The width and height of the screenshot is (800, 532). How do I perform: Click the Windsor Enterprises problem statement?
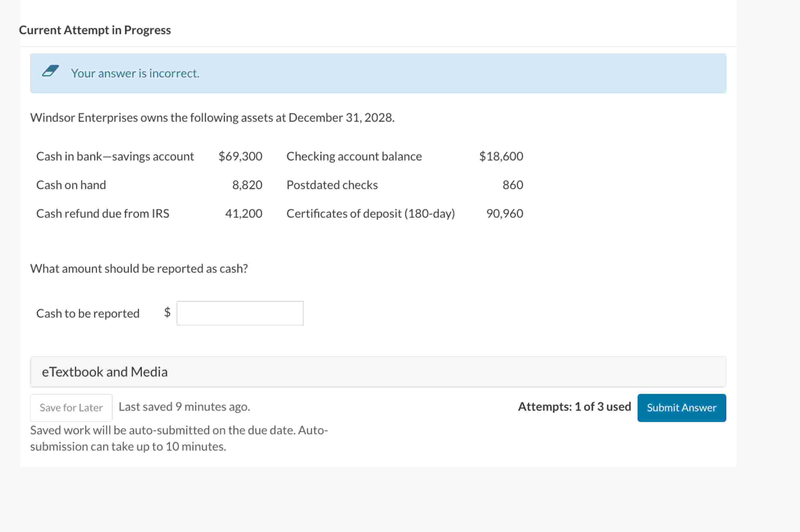coord(212,117)
